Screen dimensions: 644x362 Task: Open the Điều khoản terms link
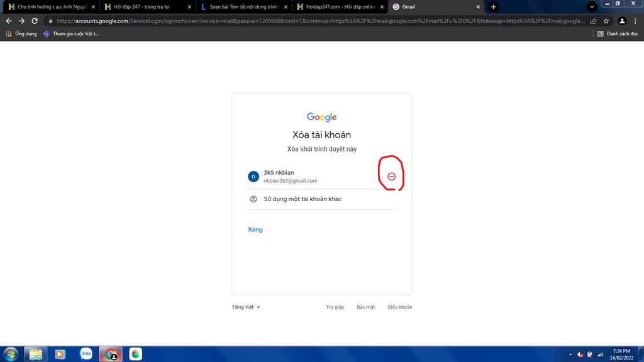pyautogui.click(x=399, y=307)
